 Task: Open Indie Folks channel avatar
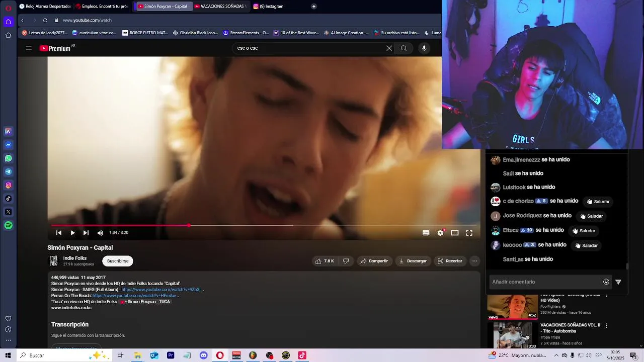(53, 261)
